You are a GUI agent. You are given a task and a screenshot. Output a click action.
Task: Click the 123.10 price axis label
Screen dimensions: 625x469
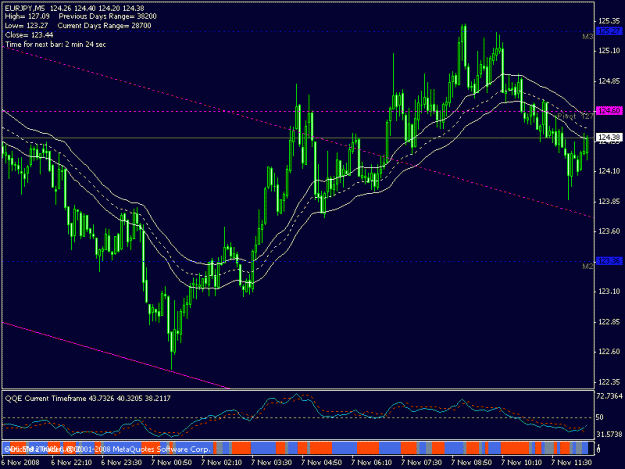(609, 292)
